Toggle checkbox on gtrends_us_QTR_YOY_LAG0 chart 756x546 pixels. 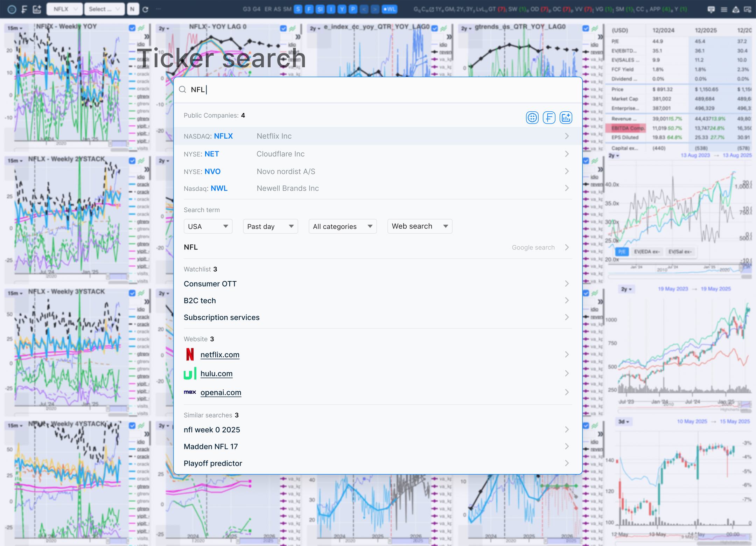[x=586, y=28]
